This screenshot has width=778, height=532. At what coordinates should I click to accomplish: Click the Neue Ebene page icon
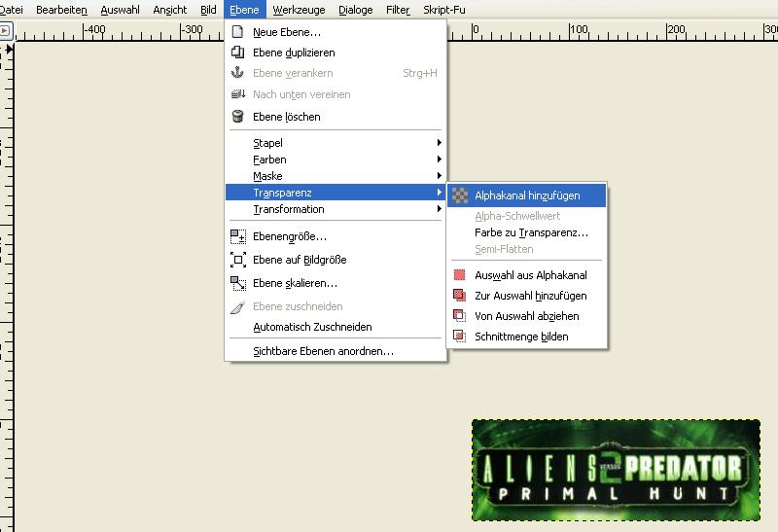pos(237,32)
